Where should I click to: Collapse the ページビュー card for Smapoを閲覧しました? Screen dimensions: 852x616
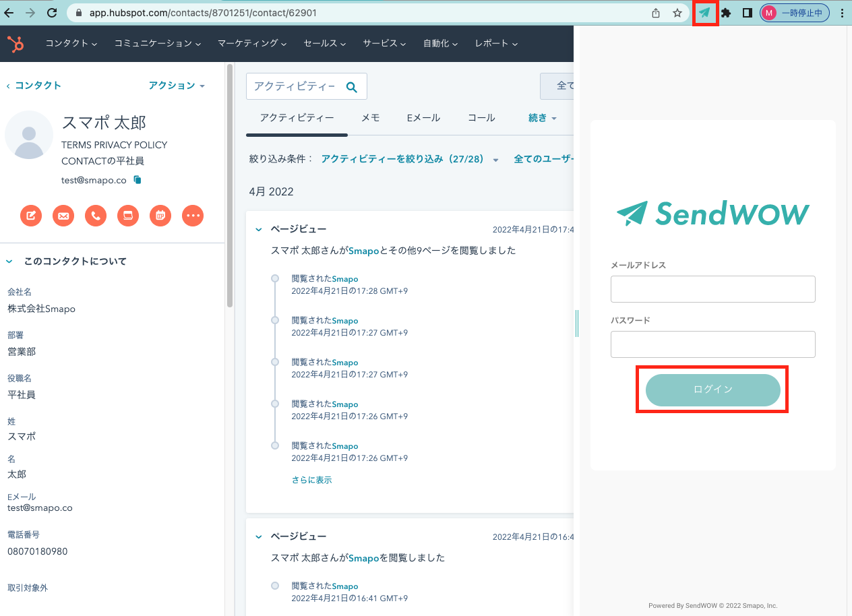pos(258,537)
